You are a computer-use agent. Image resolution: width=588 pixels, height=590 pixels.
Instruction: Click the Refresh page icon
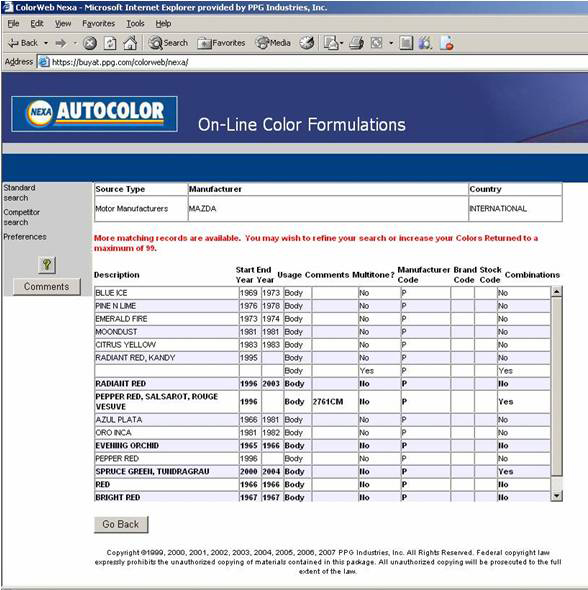pyautogui.click(x=110, y=43)
